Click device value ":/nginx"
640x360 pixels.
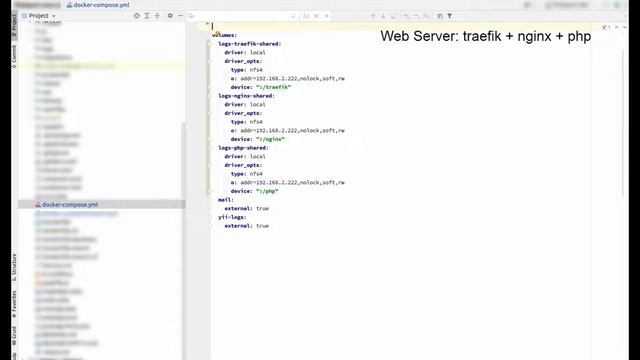(x=270, y=139)
